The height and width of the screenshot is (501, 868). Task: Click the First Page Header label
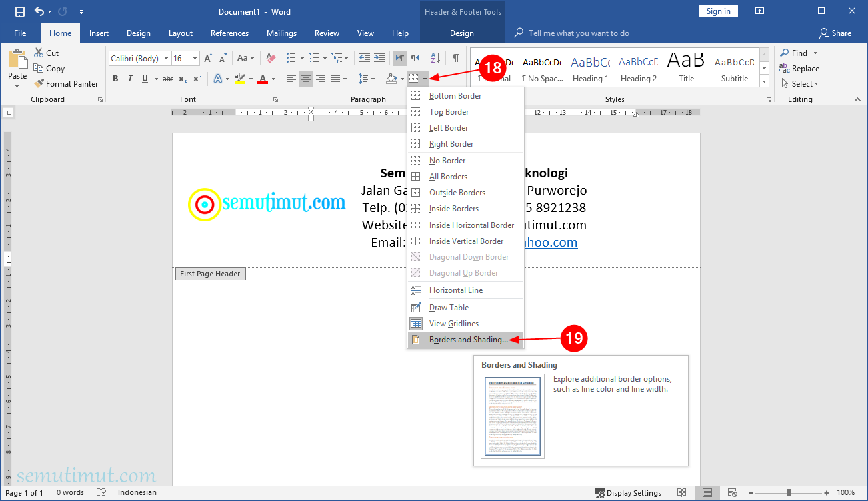tap(210, 273)
